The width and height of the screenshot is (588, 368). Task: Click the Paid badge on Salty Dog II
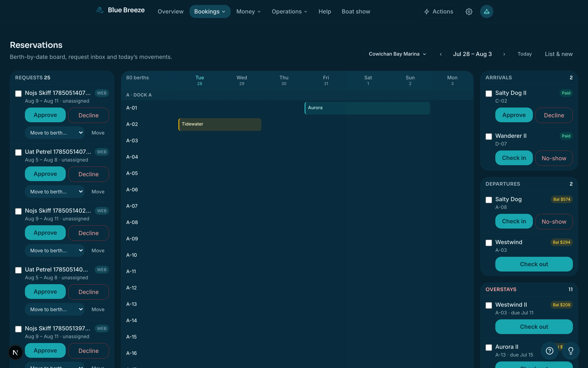pos(566,93)
